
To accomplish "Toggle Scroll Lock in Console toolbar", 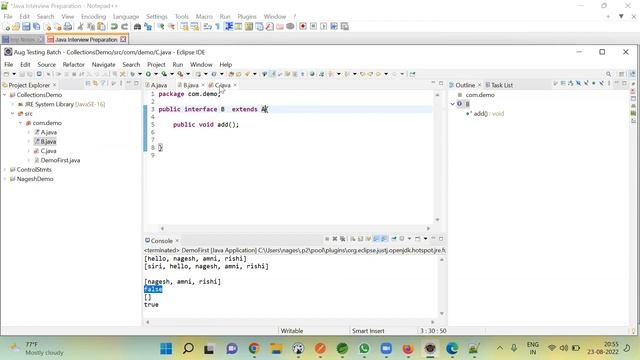I will point(361,239).
